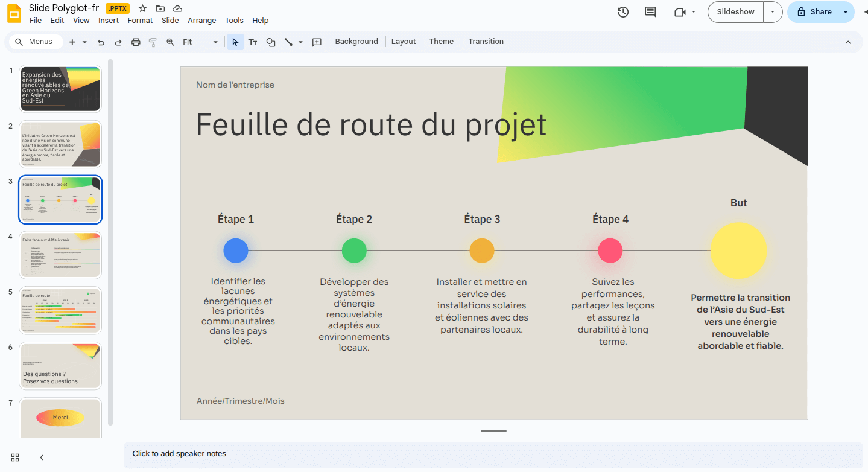Click the Transition button
The width and height of the screenshot is (868, 472).
(486, 42)
